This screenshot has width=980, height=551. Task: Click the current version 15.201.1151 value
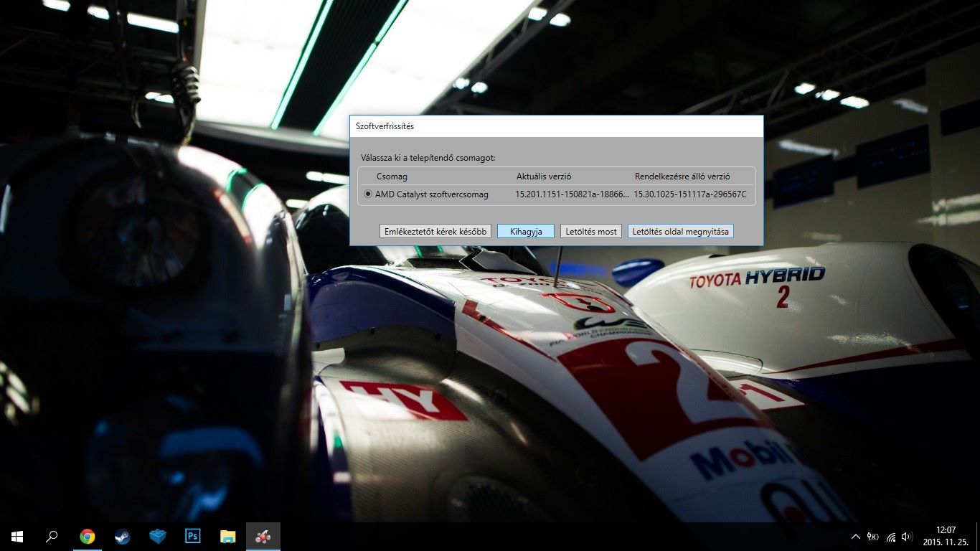coord(573,194)
